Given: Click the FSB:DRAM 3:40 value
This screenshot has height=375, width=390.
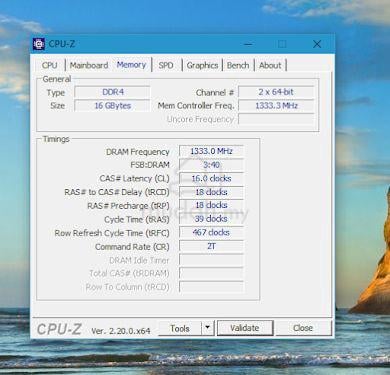Looking at the screenshot, I should (x=211, y=165).
